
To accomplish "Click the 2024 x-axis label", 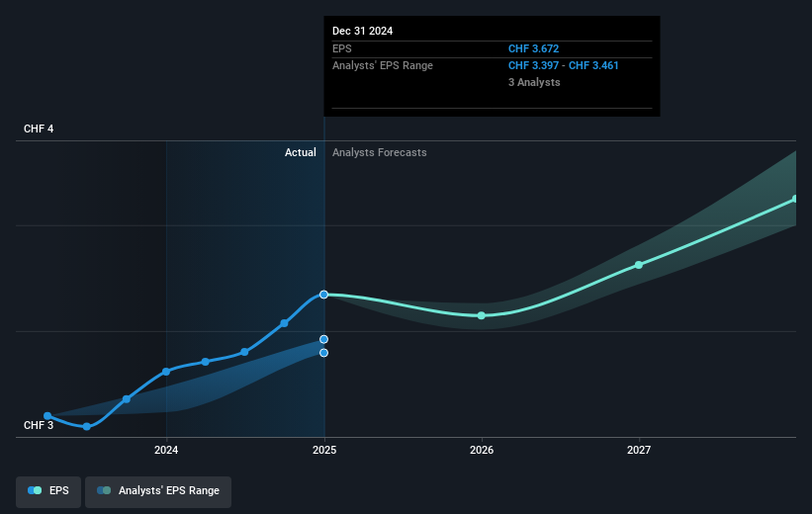I will (x=166, y=450).
